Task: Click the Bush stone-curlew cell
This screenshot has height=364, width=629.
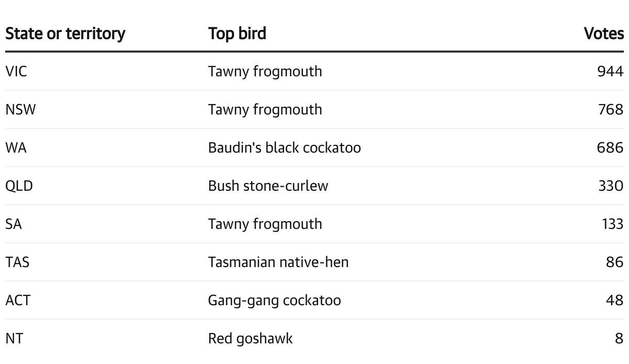Action: (268, 186)
